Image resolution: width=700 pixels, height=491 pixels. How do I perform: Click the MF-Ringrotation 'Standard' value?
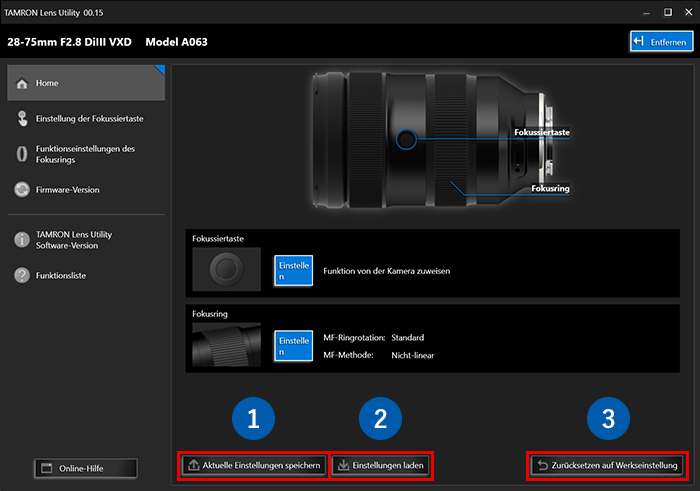[408, 337]
